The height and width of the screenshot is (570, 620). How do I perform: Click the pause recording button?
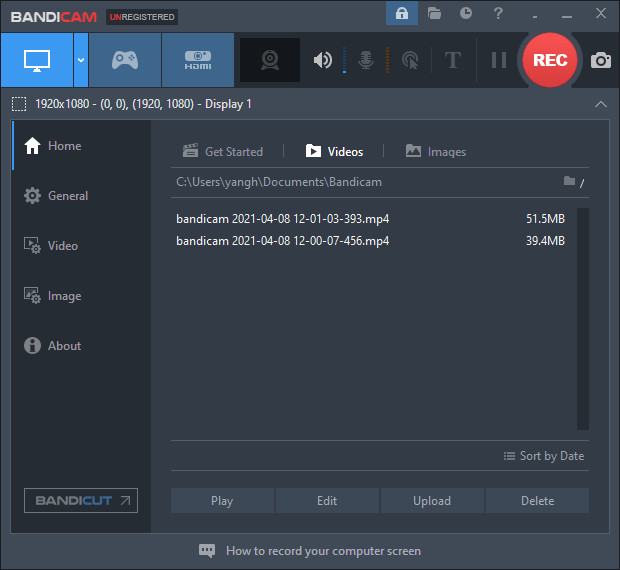coord(499,60)
